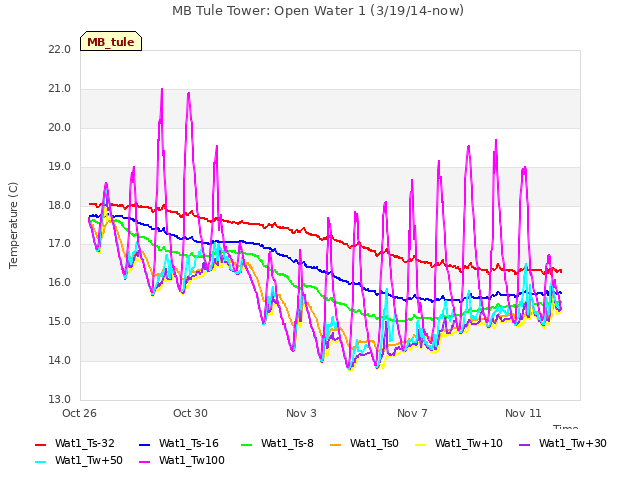Click the Oct 30 x-axis date label
The height and width of the screenshot is (480, 640).
(x=190, y=413)
